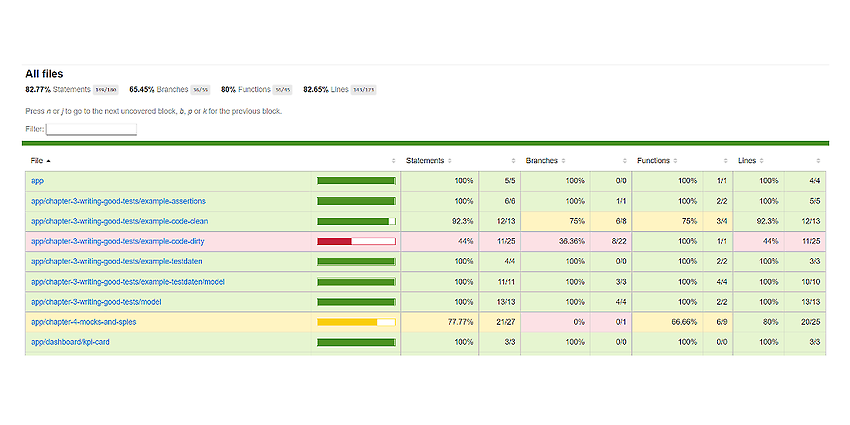Open example-code-clean coverage link

(x=119, y=221)
